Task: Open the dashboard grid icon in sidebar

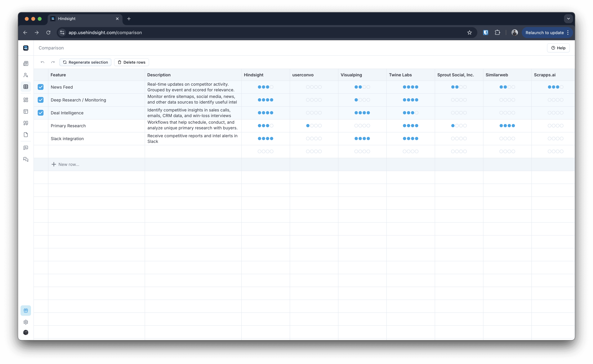Action: coord(26,100)
